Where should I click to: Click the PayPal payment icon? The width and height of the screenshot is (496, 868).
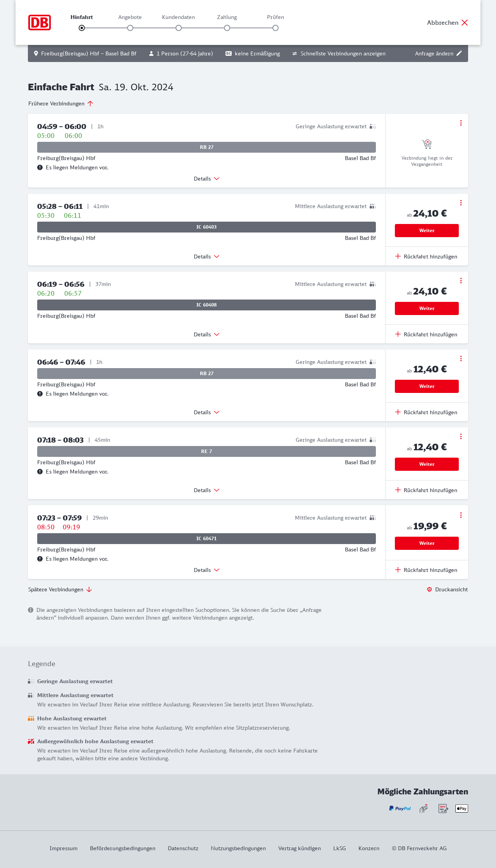[x=400, y=808]
